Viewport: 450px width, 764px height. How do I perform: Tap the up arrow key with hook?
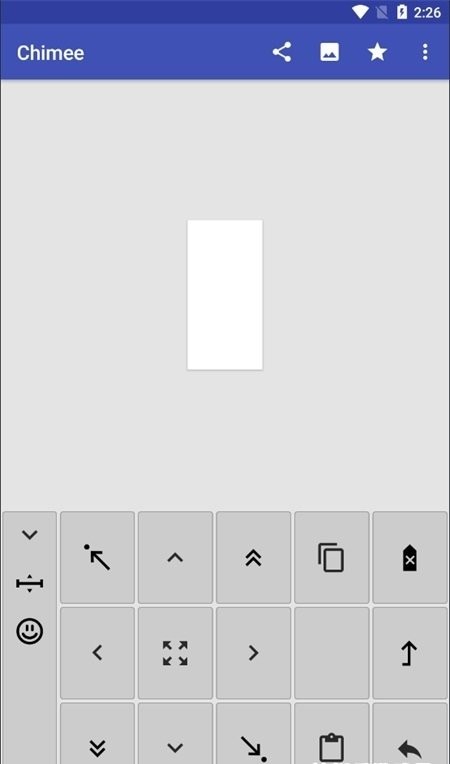(x=410, y=653)
